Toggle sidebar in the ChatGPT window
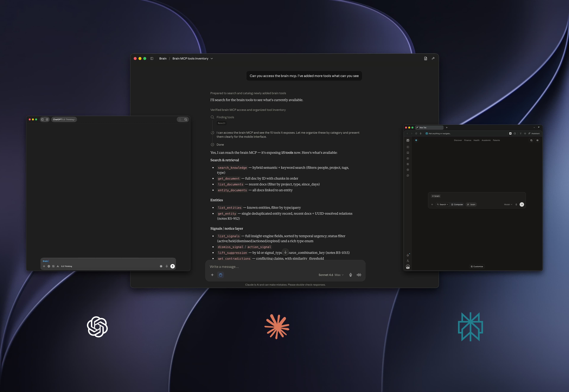This screenshot has height=392, width=569. [x=43, y=119]
